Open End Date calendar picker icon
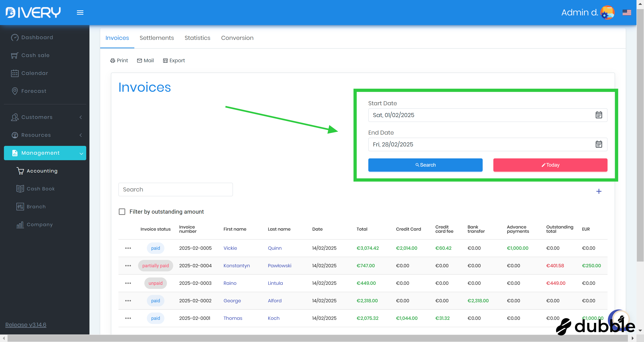Image resolution: width=644 pixels, height=342 pixels. pos(599,144)
